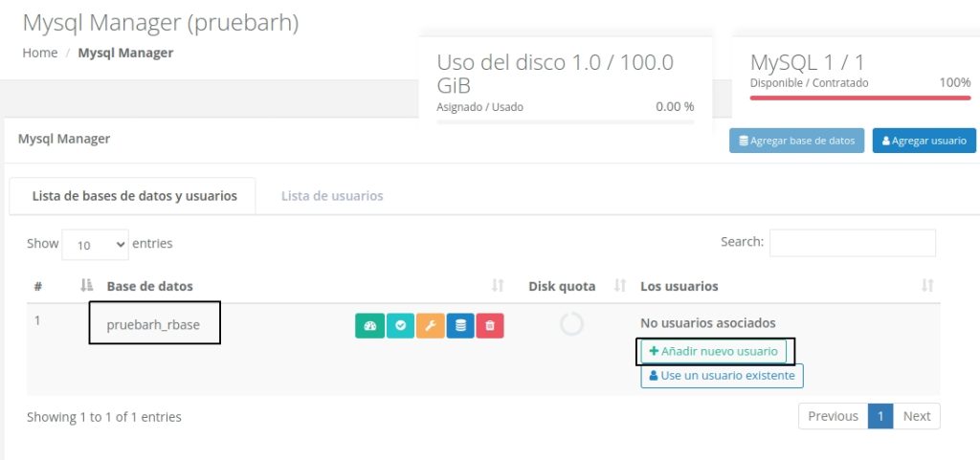Switch to Lista de usuarios tab
The image size is (980, 460).
click(x=332, y=196)
